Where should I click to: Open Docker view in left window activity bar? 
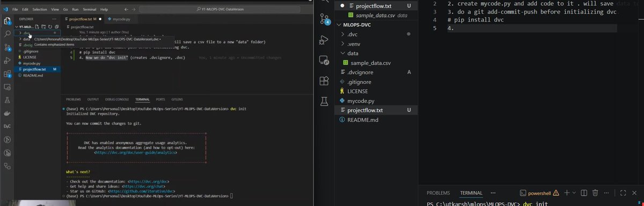[8, 113]
